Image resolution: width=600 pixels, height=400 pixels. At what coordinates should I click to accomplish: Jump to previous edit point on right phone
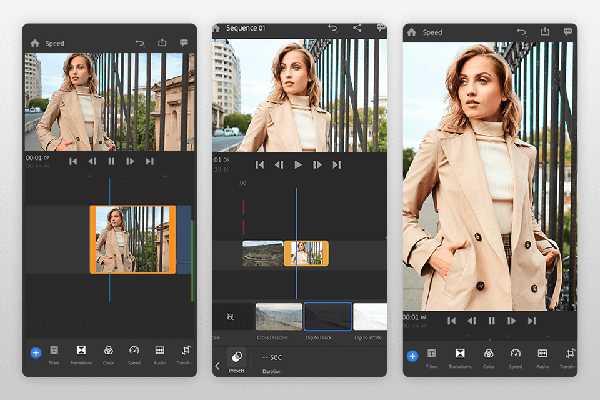tap(452, 321)
